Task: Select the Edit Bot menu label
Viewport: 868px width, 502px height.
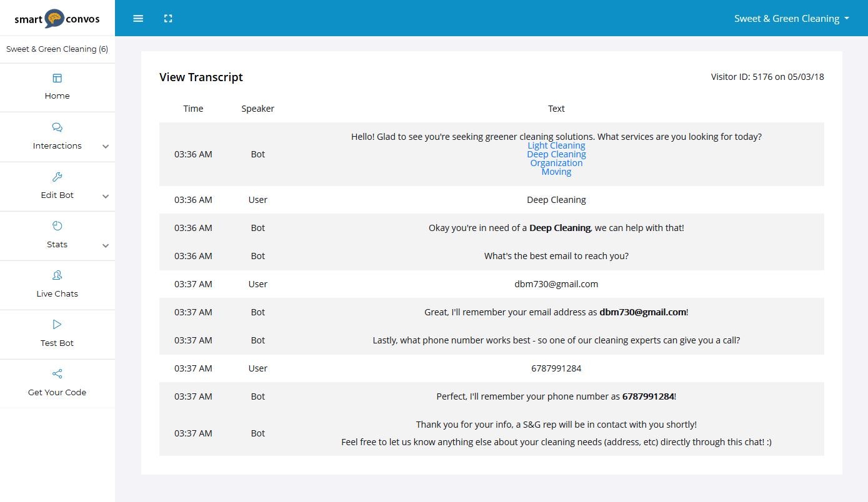Action: click(x=57, y=195)
